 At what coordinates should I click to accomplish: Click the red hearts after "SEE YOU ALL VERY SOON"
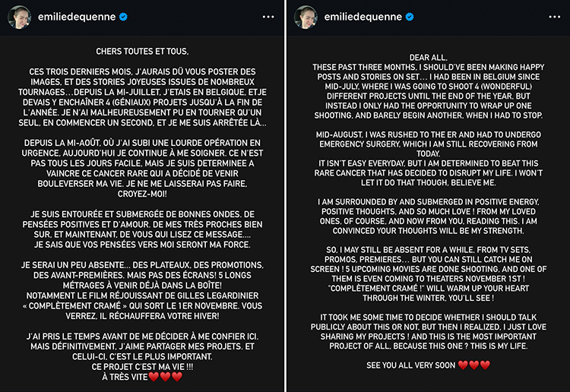pos(475,365)
